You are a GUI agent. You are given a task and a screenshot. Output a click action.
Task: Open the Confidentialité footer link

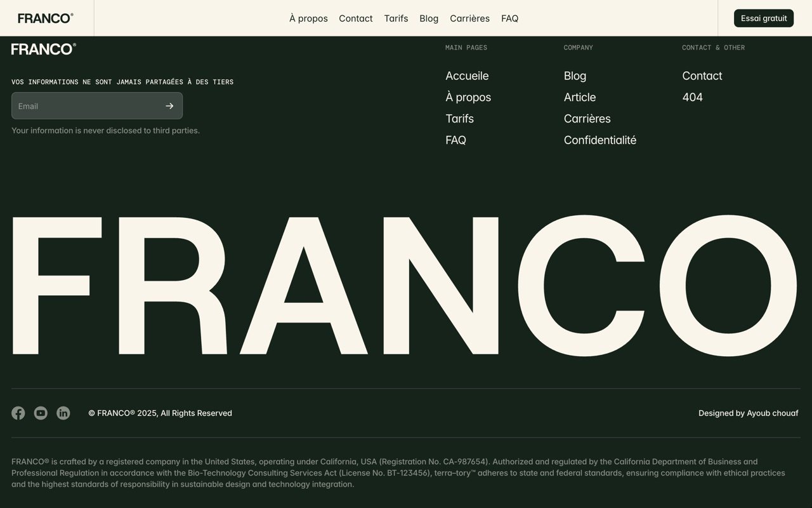(600, 140)
